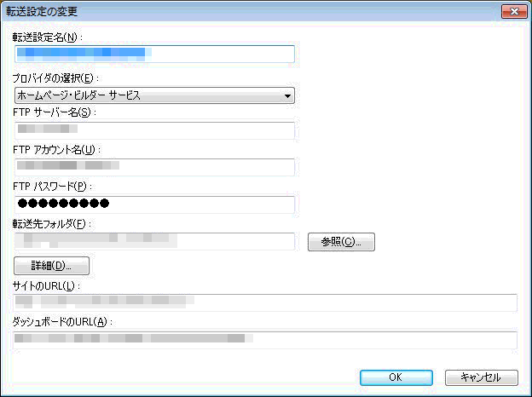This screenshot has height=397, width=532.
Task: Close the 転送設定の変更 dialog window
Action: (x=514, y=12)
